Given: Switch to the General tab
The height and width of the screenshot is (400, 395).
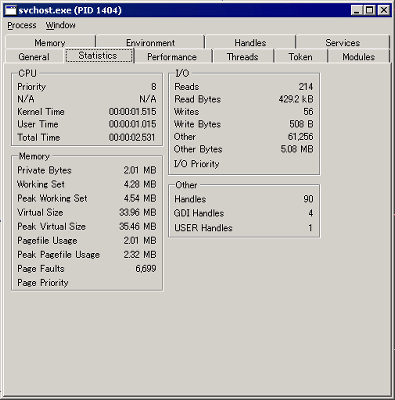Looking at the screenshot, I should (x=34, y=57).
